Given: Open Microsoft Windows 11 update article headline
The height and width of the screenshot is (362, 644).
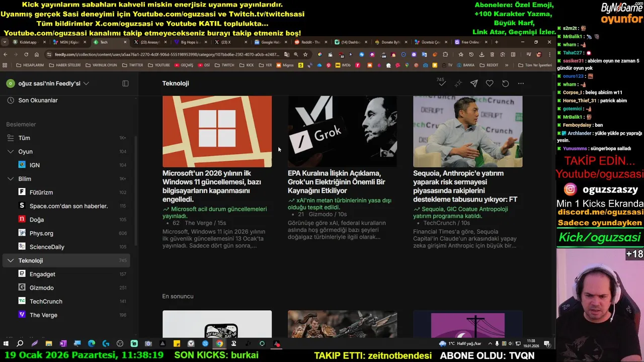Looking at the screenshot, I should tap(212, 186).
